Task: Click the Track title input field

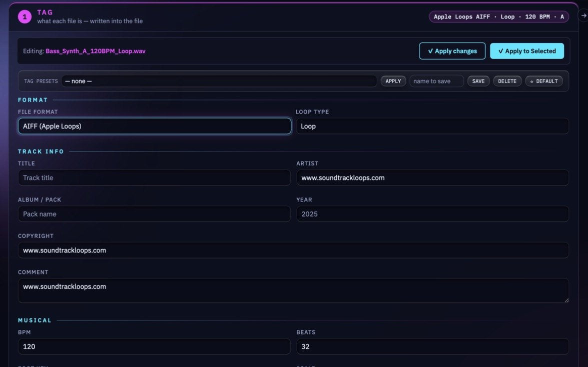Action: [x=154, y=177]
